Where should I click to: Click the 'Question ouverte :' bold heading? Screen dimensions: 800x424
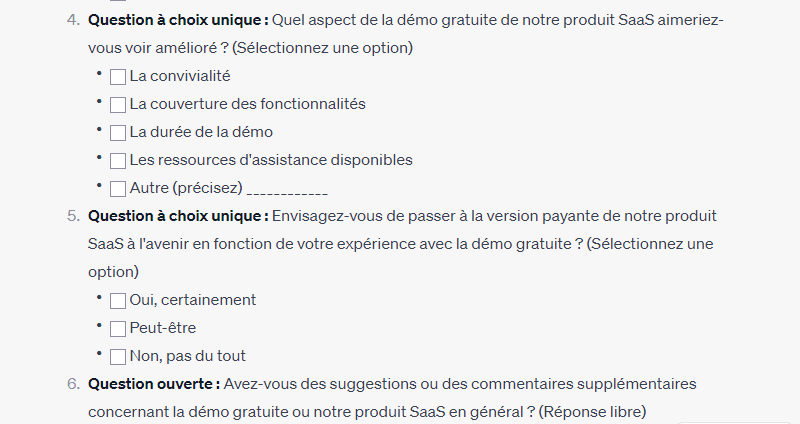tap(154, 384)
